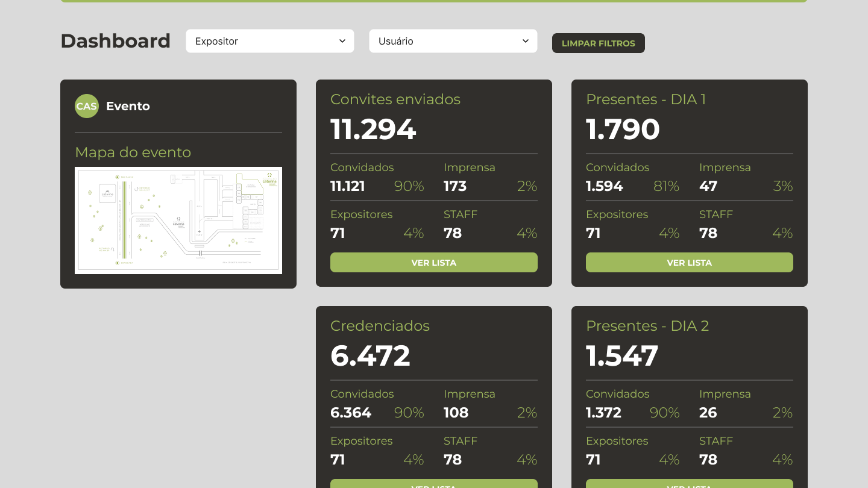Viewport: 868px width, 488px height.
Task: Click the Convites enviados card title
Action: 395,99
